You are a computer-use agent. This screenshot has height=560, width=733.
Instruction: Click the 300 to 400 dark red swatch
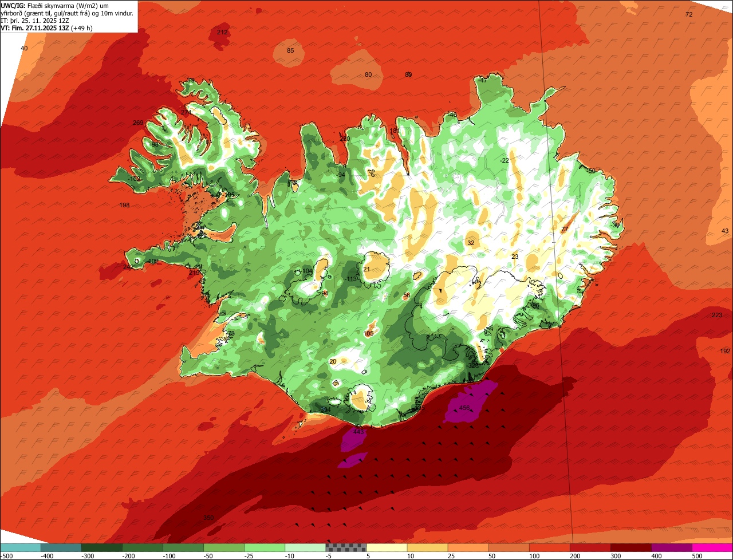[x=630, y=547]
